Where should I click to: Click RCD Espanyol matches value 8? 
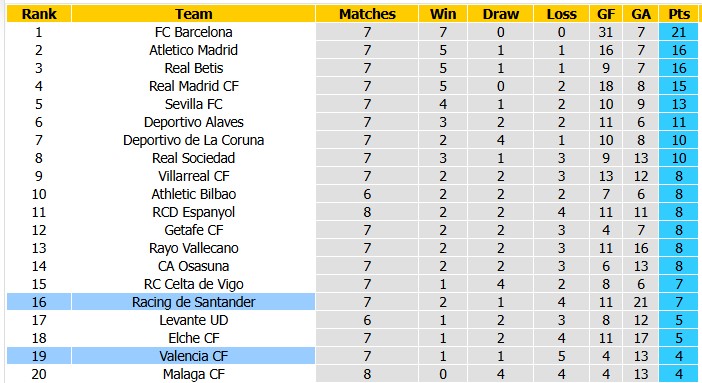(x=367, y=212)
